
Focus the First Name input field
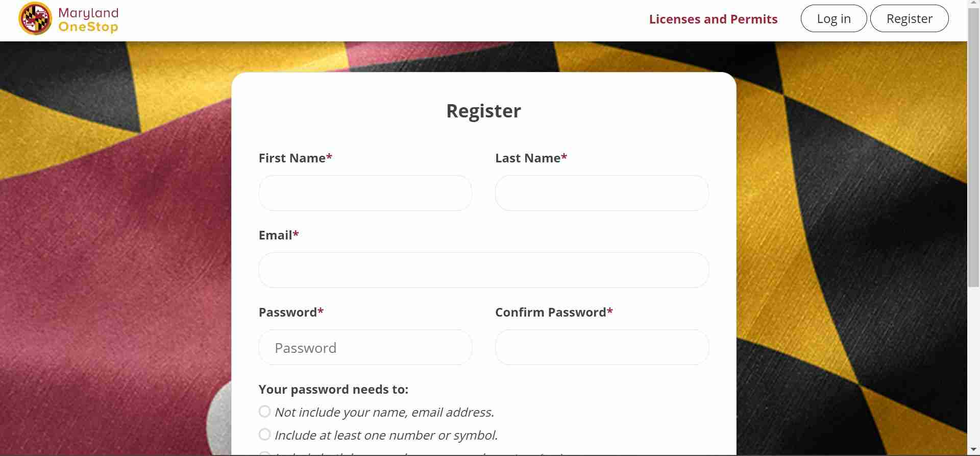click(x=365, y=193)
